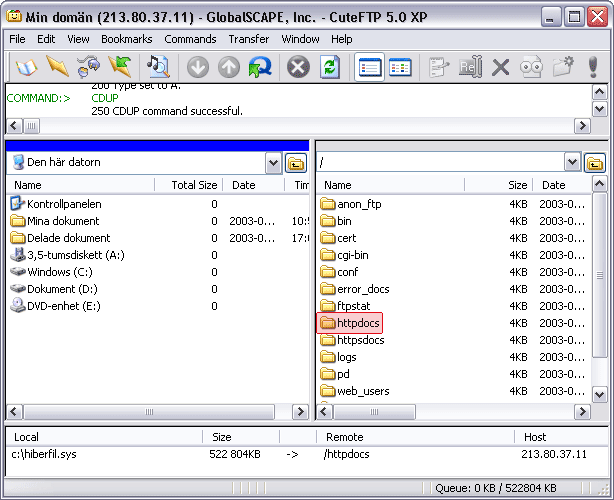
Task: Open the Bookmarks menu
Action: (125, 39)
